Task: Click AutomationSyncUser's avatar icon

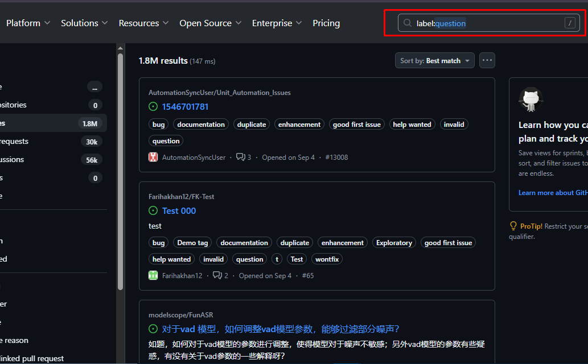Action: pos(153,157)
